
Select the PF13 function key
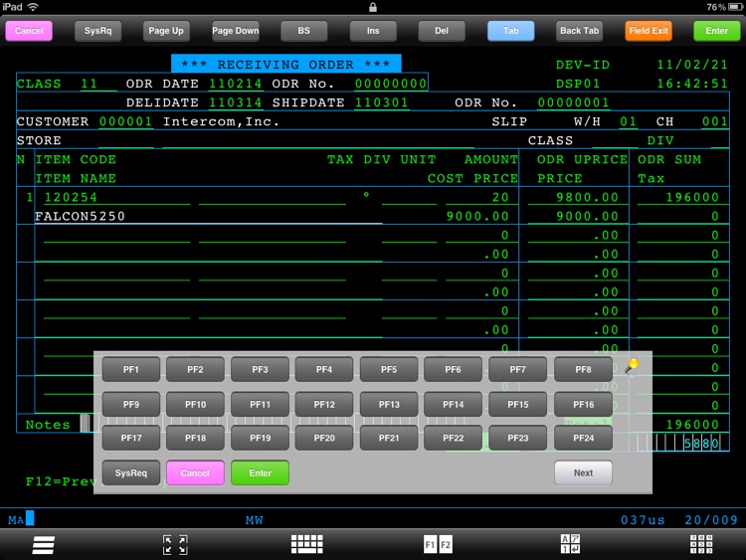(389, 405)
